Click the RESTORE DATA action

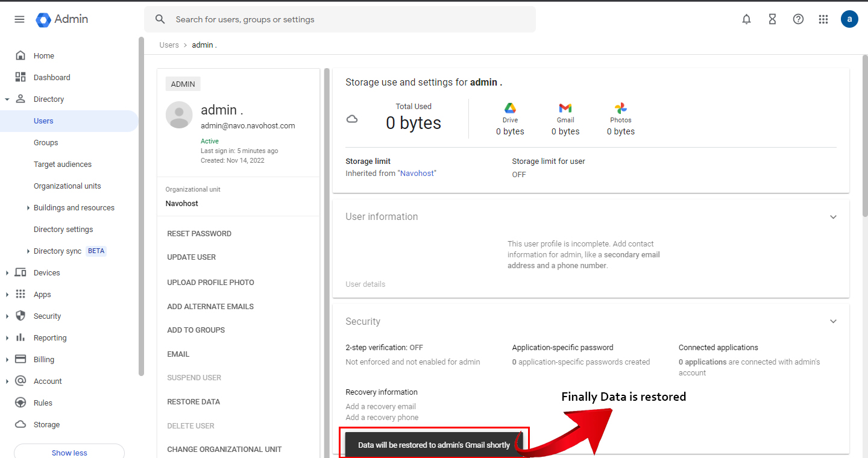193,402
